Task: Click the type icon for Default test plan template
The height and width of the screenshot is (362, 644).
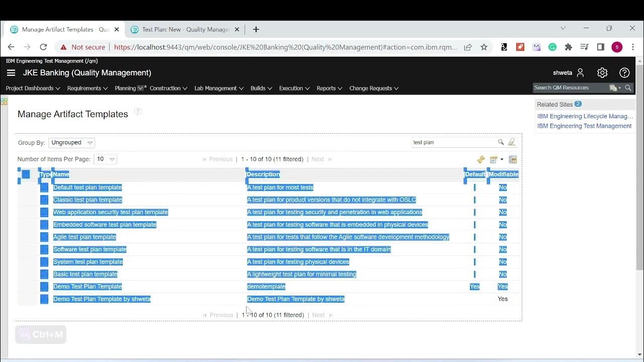Action: click(x=44, y=188)
